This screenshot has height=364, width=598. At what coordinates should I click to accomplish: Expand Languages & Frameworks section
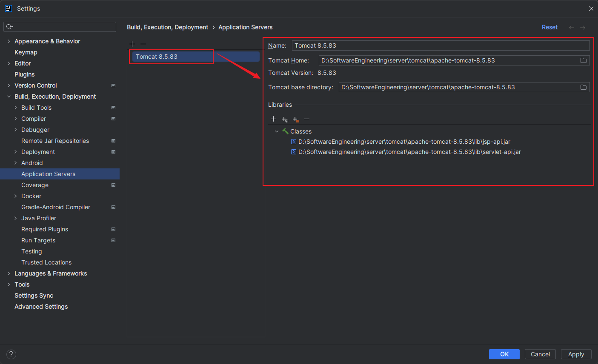9,273
